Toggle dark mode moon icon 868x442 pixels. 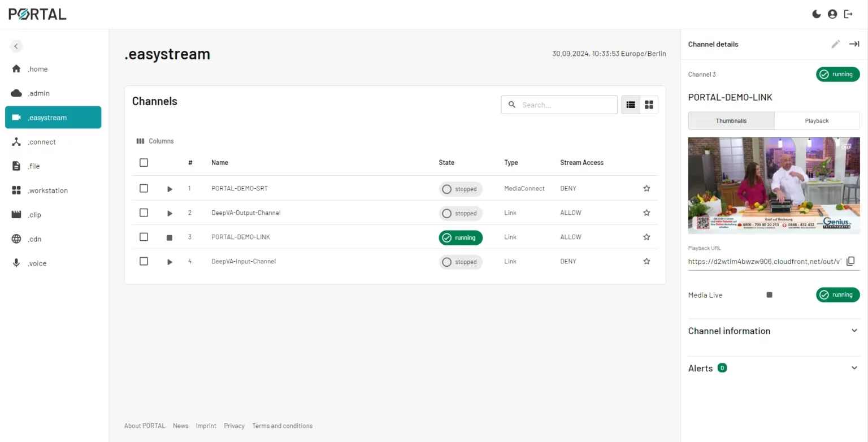tap(816, 14)
